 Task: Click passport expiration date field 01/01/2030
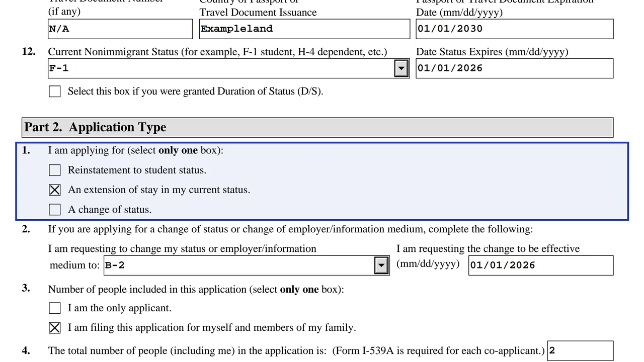pos(515,29)
